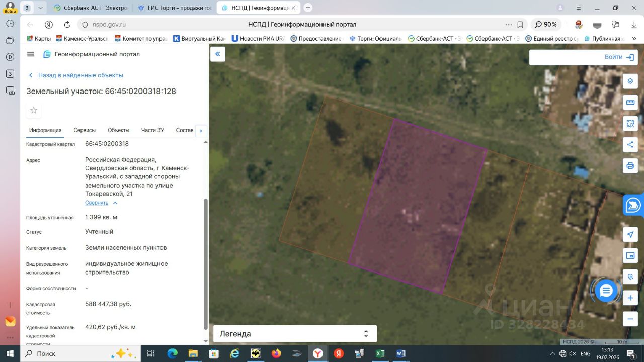This screenshot has height=362, width=644.
Task: Open the sidebar screenshot tool
Action: click(10, 90)
